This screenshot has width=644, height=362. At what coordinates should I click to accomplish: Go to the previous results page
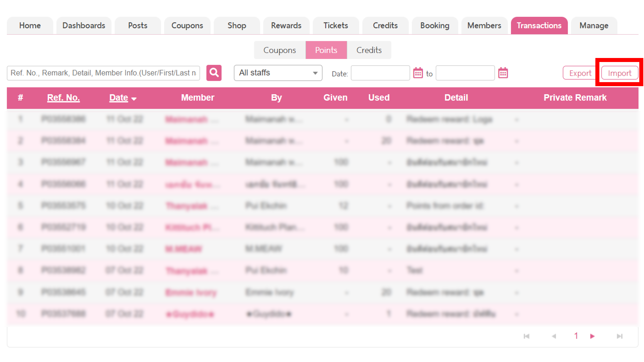tap(554, 336)
